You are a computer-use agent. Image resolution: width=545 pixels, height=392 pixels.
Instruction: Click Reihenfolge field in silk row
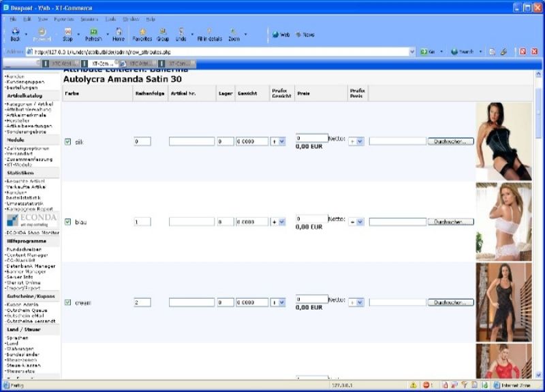pyautogui.click(x=142, y=142)
